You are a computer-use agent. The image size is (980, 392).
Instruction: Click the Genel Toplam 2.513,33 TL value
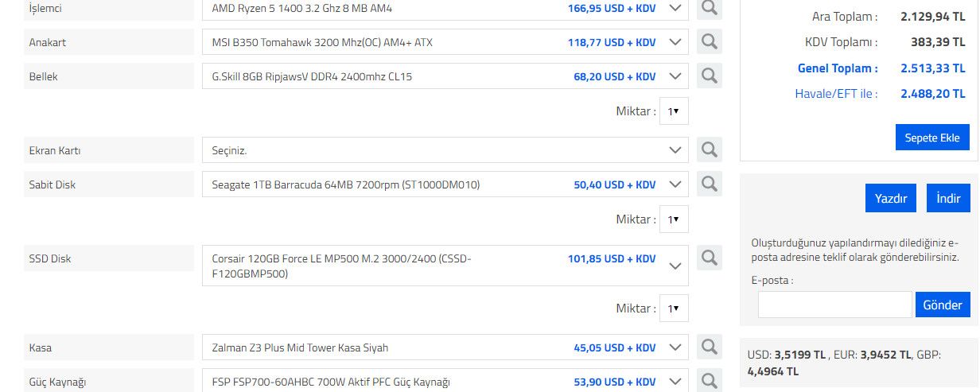[933, 68]
